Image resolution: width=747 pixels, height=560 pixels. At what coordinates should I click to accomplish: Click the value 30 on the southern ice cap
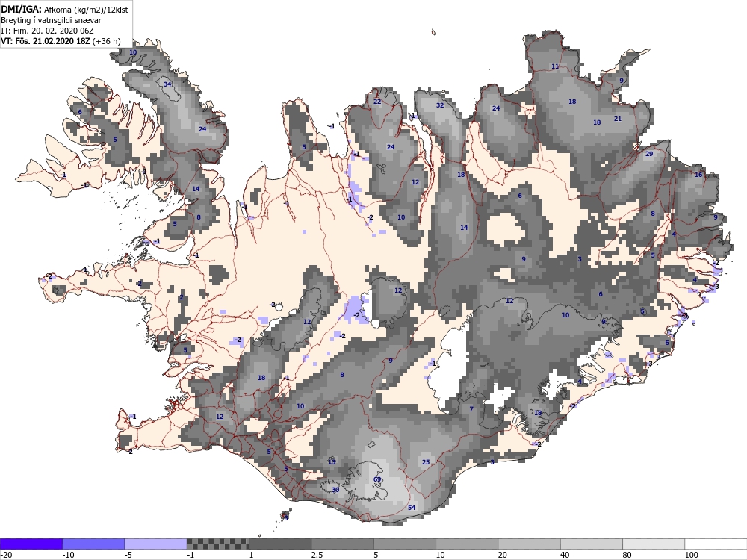(x=335, y=490)
